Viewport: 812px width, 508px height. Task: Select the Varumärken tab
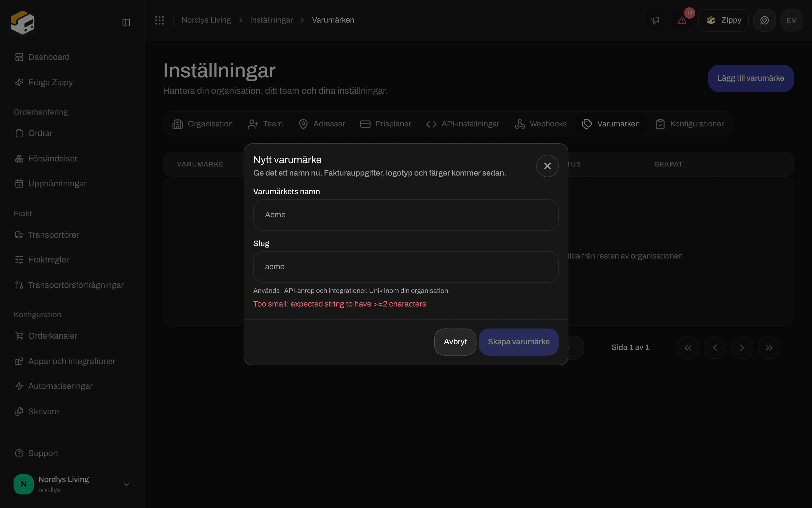coord(611,124)
